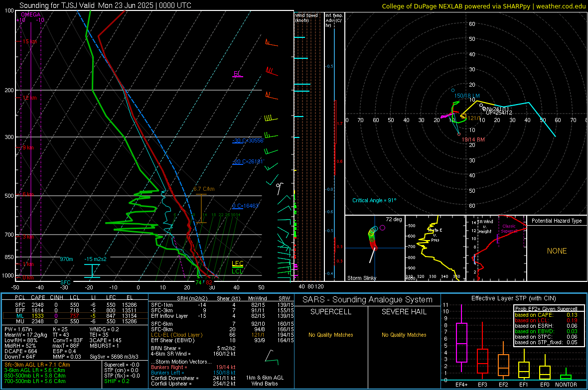Click the left-mover cyan circle on the hodograph
This screenshot has width=588, height=390.
(x=453, y=90)
